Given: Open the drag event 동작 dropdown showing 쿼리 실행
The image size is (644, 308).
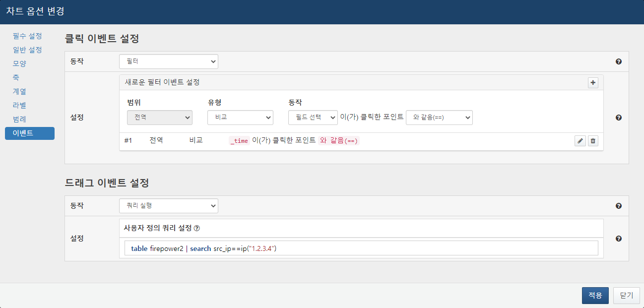Looking at the screenshot, I should [x=169, y=206].
